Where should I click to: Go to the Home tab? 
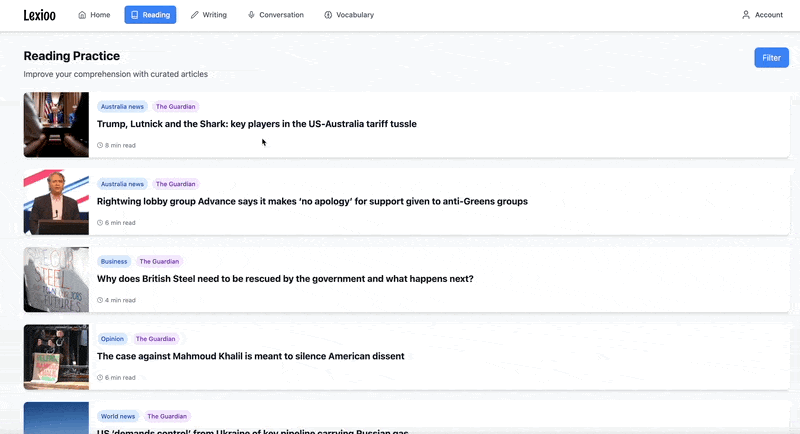coord(94,15)
